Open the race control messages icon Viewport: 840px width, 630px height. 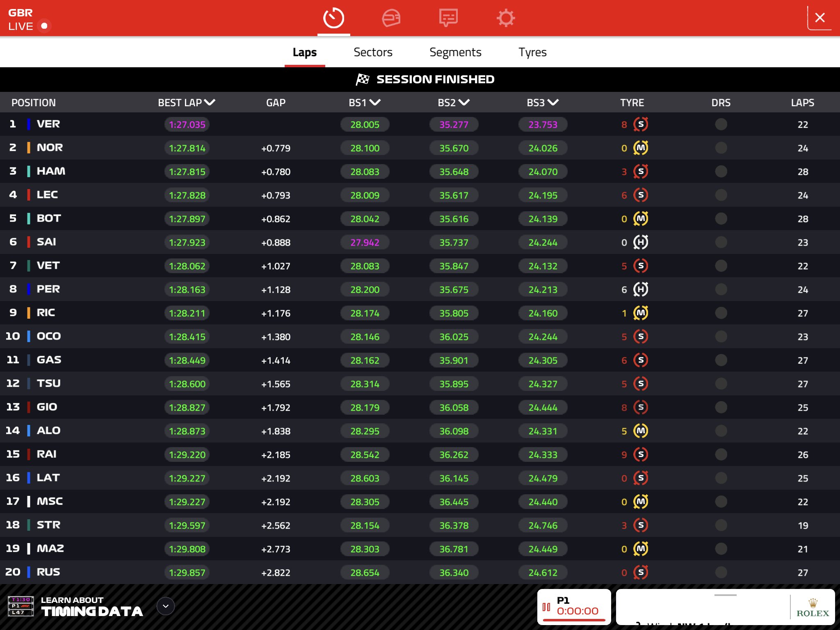coord(448,18)
